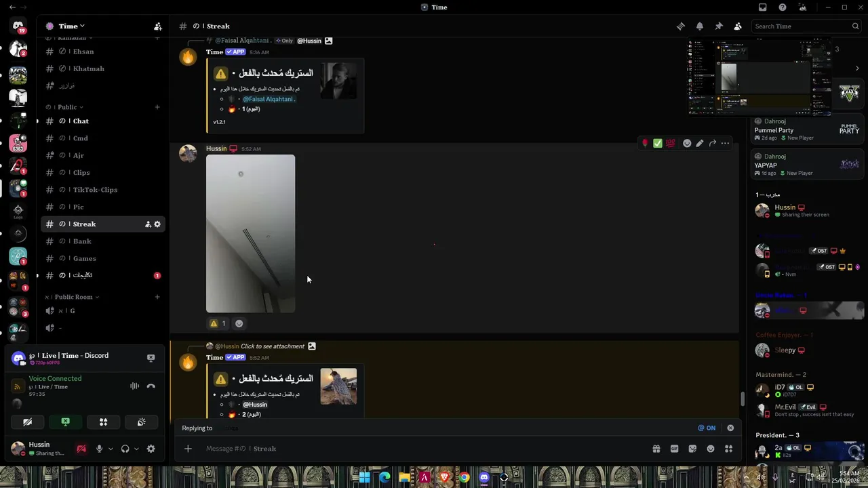868x488 pixels.
Task: Open Chat text channel
Action: 102,121
